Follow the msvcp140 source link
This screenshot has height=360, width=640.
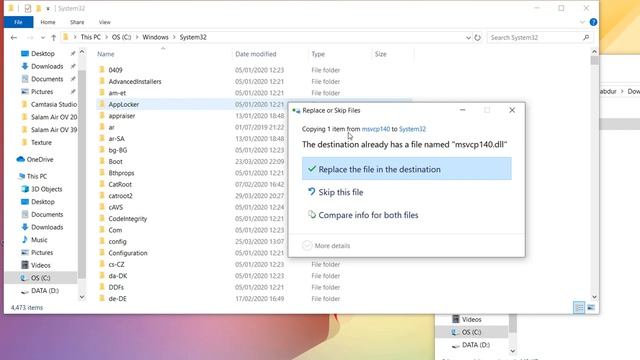376,129
